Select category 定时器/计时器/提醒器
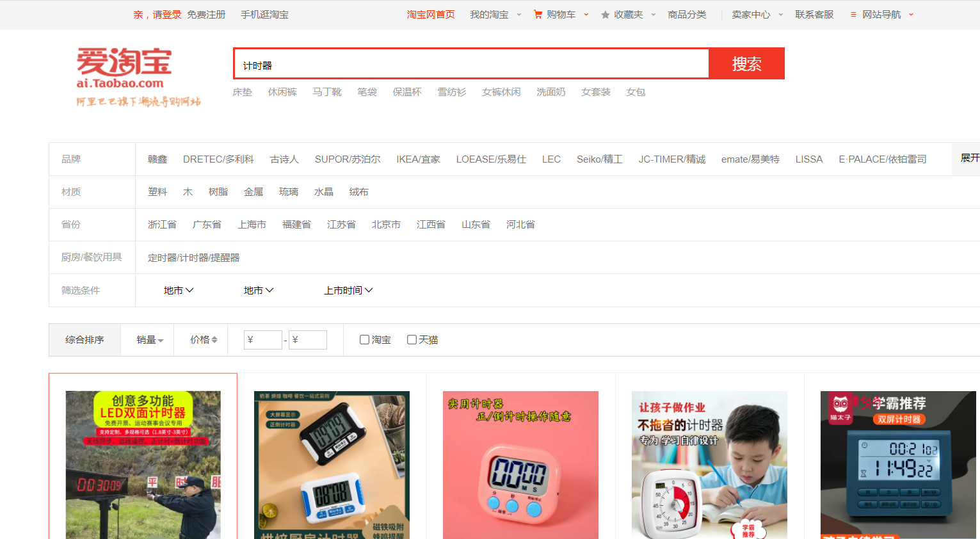This screenshot has height=539, width=980. [x=193, y=258]
